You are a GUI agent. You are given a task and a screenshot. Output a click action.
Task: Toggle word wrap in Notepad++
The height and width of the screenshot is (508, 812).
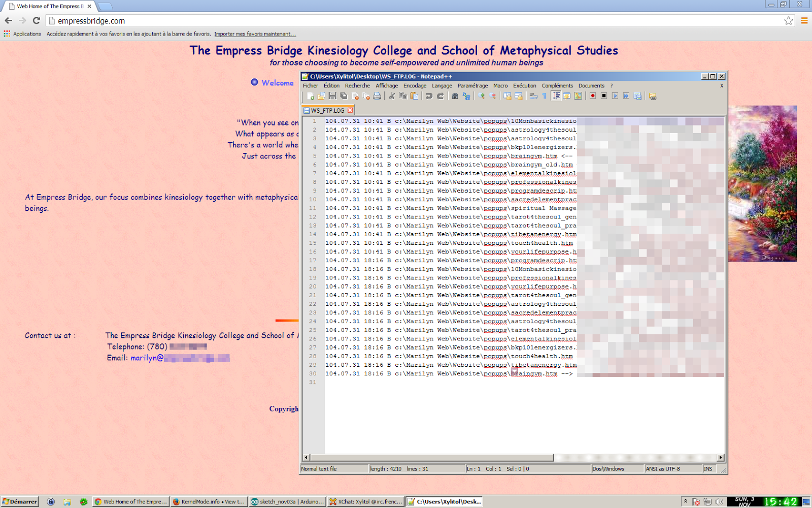pyautogui.click(x=533, y=96)
